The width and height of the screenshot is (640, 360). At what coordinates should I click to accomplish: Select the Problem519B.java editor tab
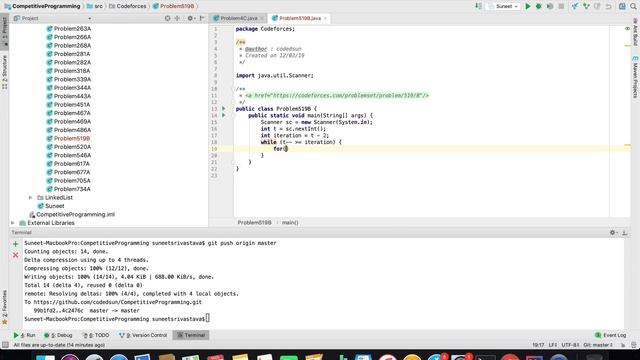click(300, 18)
